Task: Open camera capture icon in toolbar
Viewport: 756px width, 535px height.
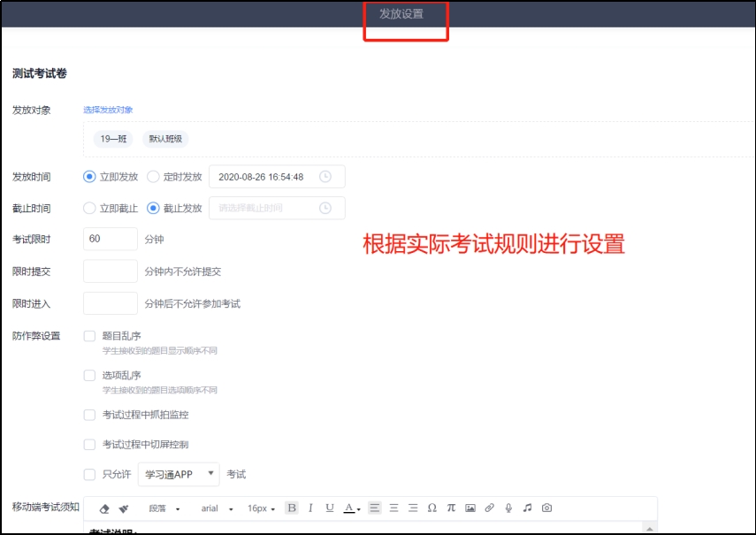Action: (546, 508)
